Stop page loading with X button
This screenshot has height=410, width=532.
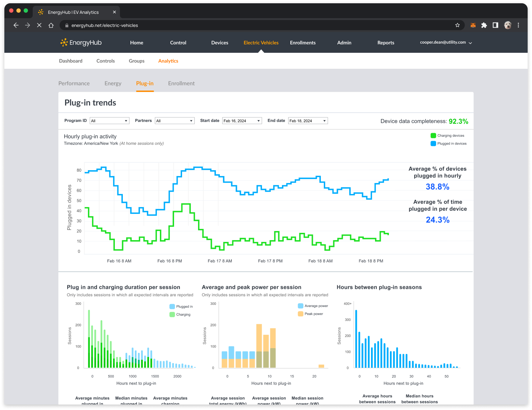(39, 25)
